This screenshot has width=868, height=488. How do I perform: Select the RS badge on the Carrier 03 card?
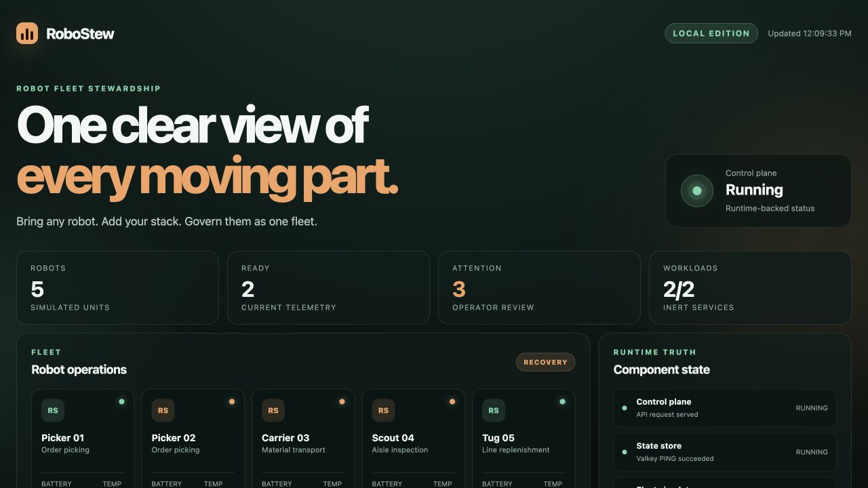click(x=273, y=410)
